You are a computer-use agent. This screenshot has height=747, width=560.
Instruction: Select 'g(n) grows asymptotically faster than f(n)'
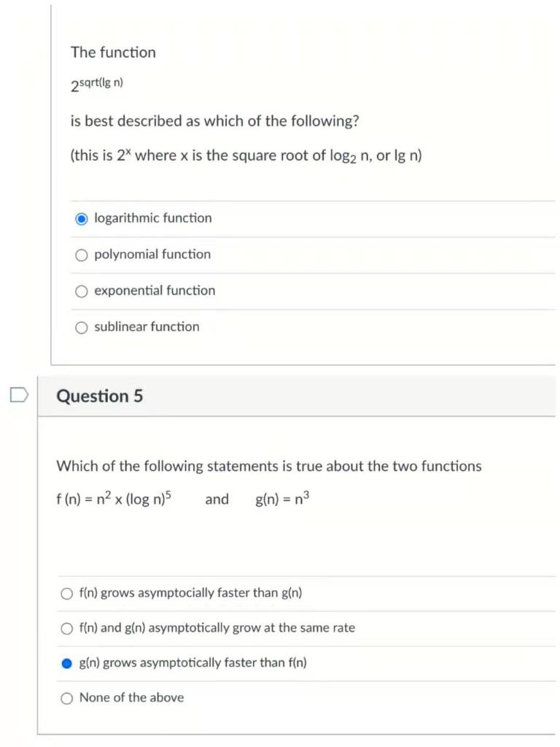[66, 662]
